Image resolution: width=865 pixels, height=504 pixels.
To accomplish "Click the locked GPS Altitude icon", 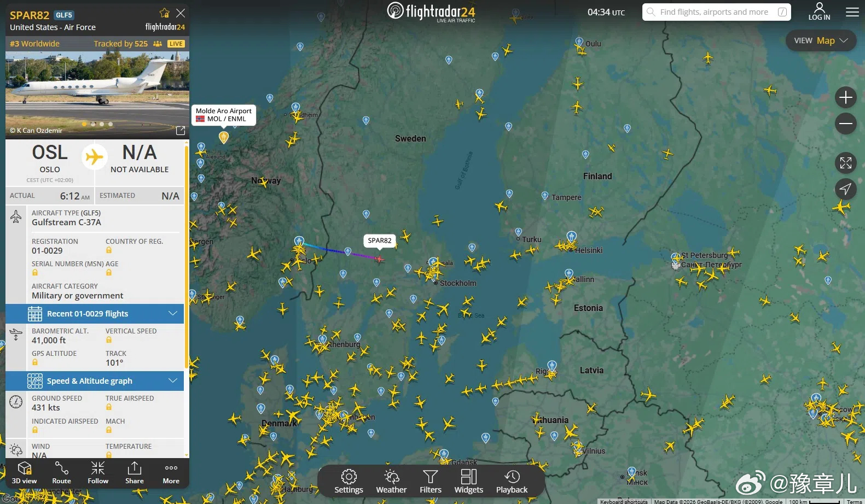I will tap(35, 362).
